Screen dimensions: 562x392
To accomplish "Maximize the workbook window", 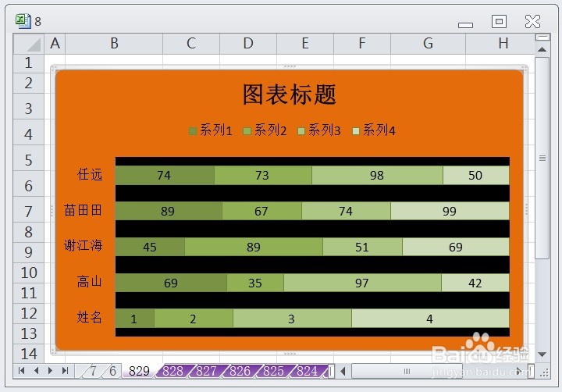I will pos(499,22).
